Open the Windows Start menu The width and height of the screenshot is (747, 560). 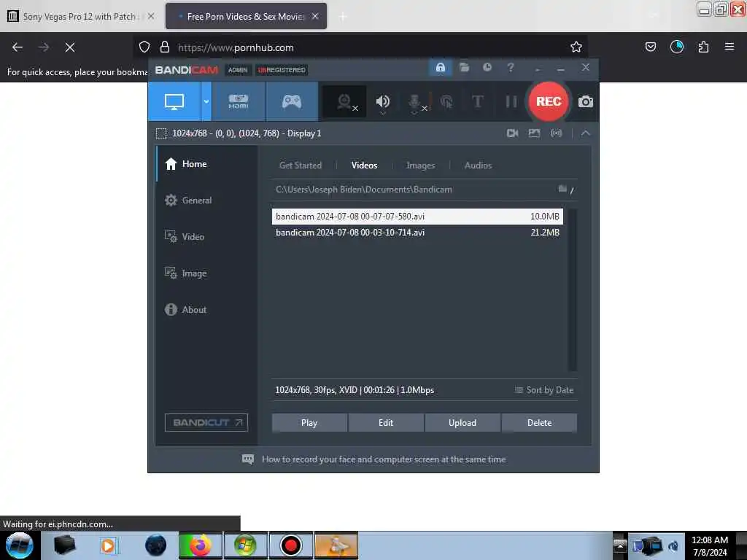point(19,545)
